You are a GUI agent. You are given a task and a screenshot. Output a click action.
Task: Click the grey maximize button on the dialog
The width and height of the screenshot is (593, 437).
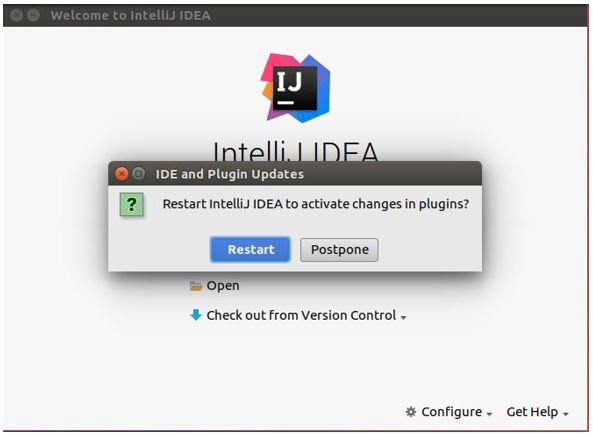click(x=139, y=174)
